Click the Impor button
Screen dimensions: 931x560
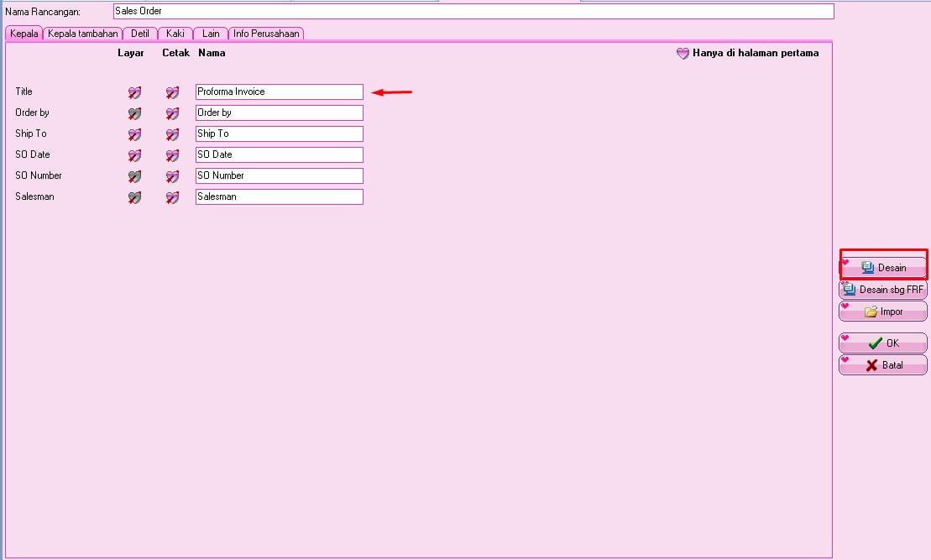[x=883, y=311]
